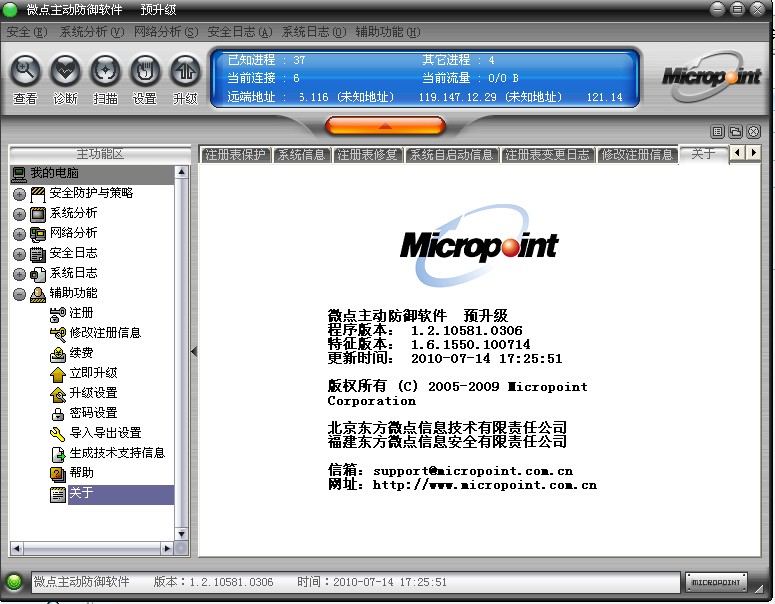775x604 pixels.
Task: Switch to the 注册表保护 tab
Action: (x=236, y=155)
